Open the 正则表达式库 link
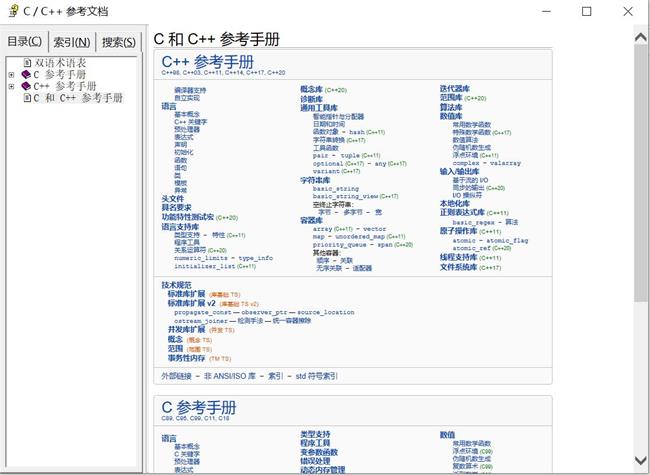The height and width of the screenshot is (475, 650). pos(463,212)
